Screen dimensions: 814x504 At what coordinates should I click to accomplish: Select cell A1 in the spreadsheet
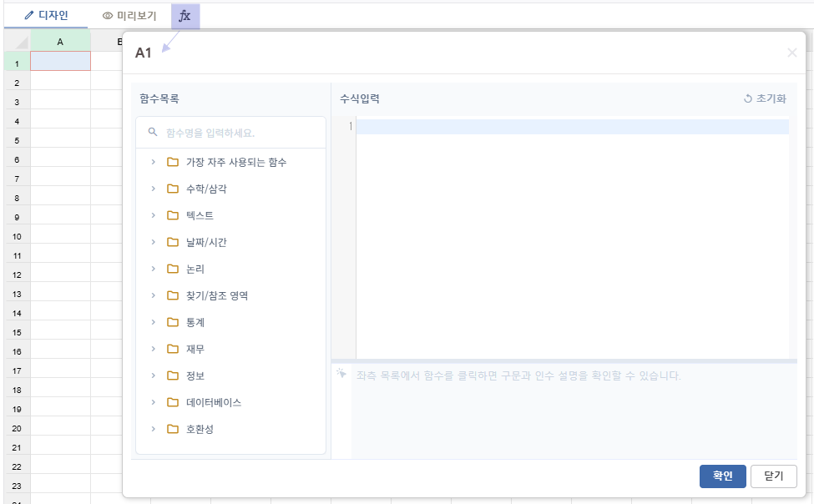[x=60, y=61]
